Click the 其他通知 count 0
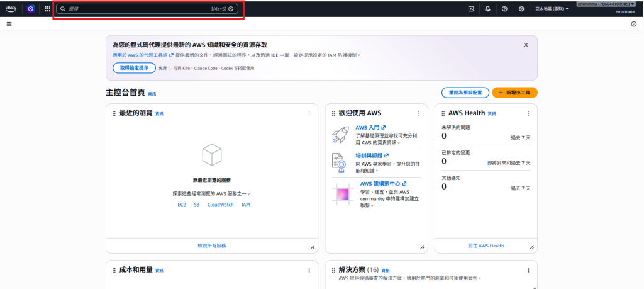The image size is (644, 289). click(444, 186)
